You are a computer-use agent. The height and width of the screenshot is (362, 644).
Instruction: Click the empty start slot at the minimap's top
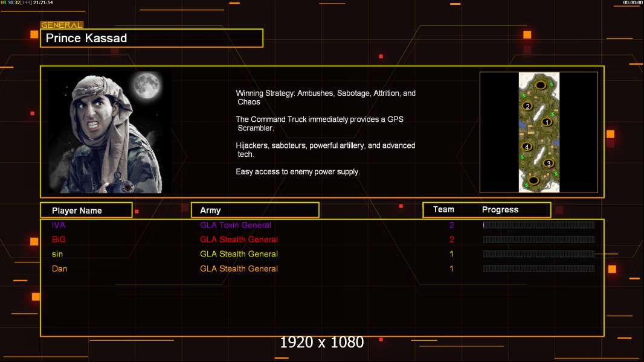[541, 85]
